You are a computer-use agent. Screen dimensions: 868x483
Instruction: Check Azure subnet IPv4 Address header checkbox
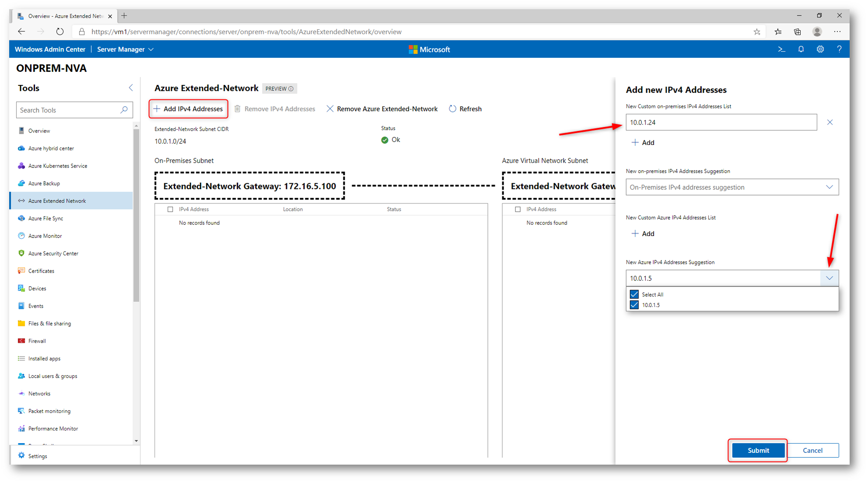518,209
